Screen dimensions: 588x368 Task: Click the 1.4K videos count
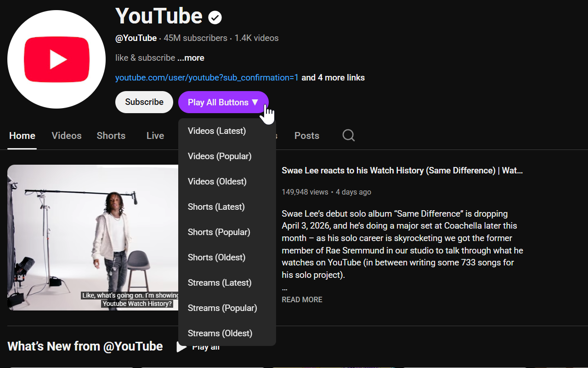coord(256,38)
